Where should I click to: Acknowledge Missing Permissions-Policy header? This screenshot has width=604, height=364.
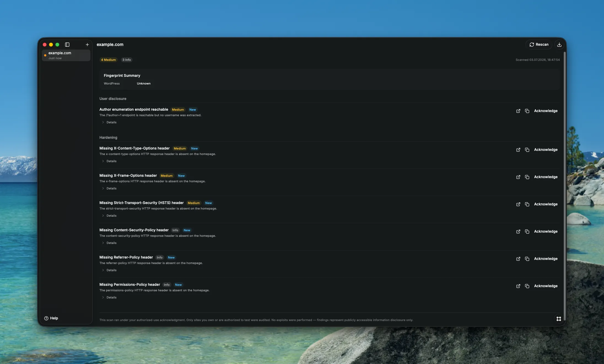coord(546,286)
